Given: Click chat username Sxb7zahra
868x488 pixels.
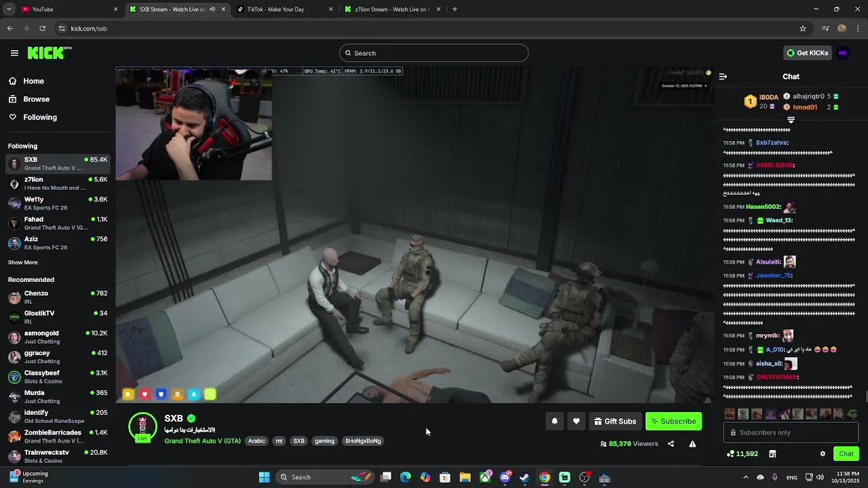Looking at the screenshot, I should (x=772, y=143).
